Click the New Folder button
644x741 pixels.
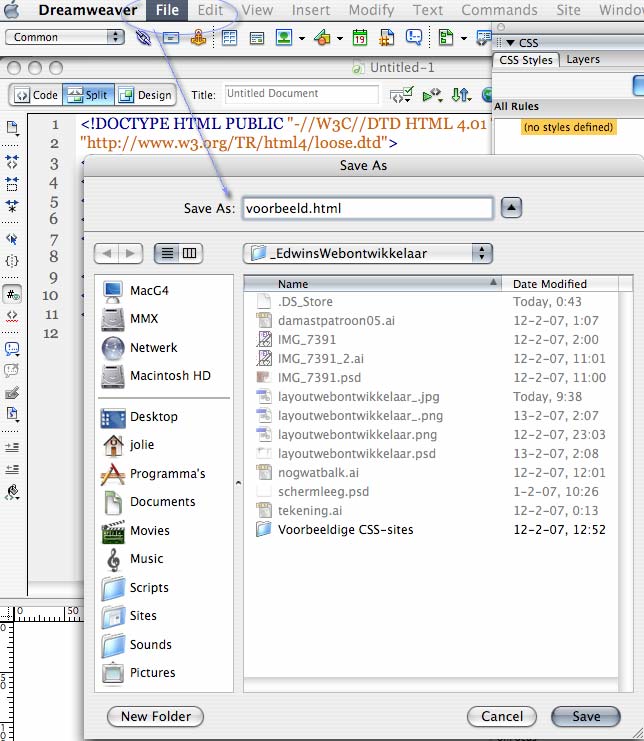(155, 716)
